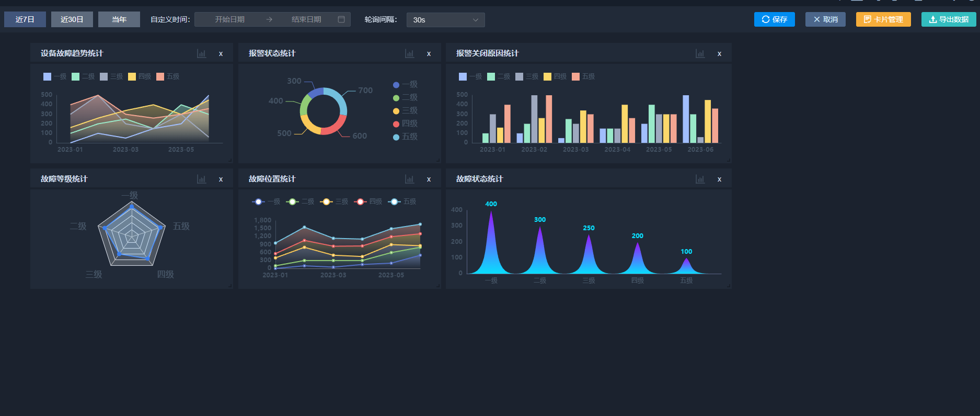
Task: Close the 报警关闭原因统计 card
Action: tap(719, 53)
